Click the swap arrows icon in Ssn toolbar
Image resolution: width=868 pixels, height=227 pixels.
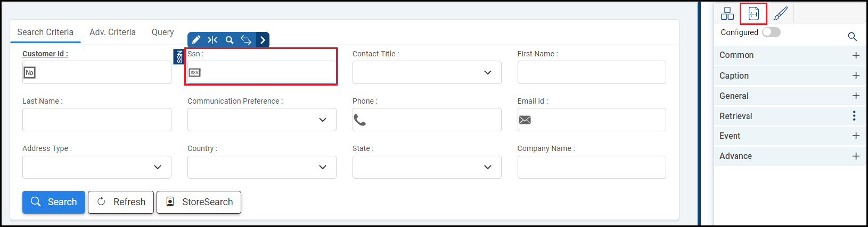[246, 40]
